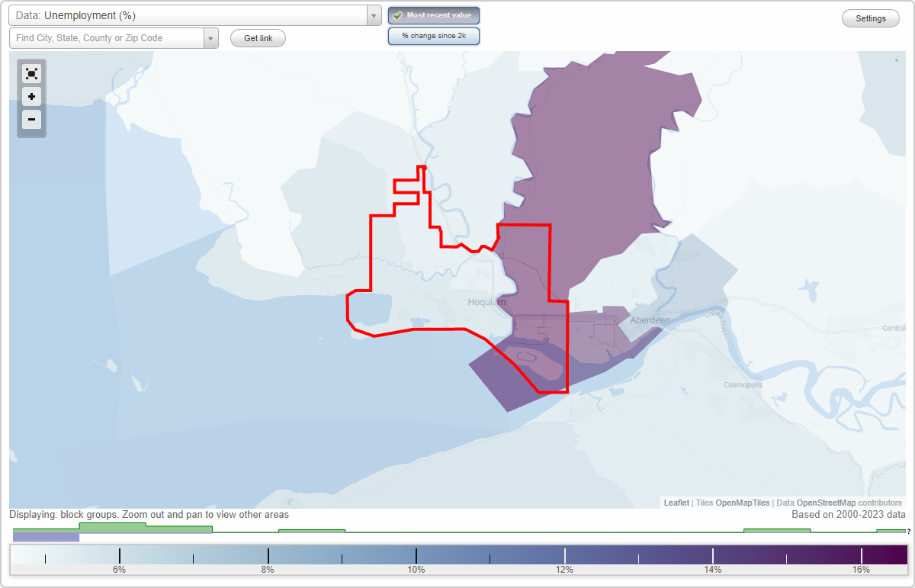Zoom in with the plus button
Image resolution: width=915 pixels, height=588 pixels.
pos(31,96)
